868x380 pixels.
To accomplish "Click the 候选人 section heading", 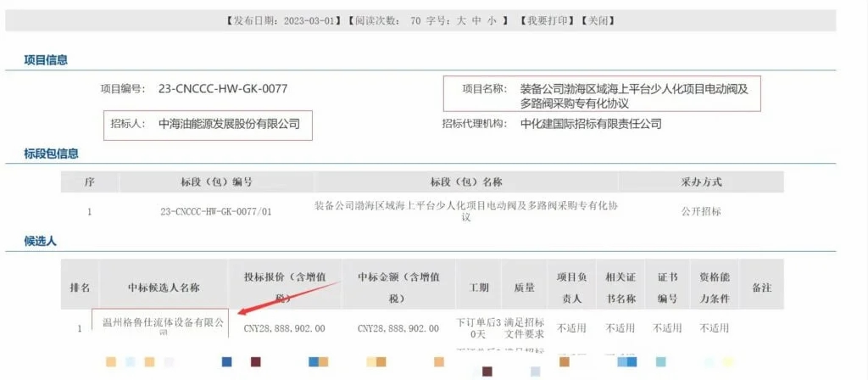I will coord(40,242).
